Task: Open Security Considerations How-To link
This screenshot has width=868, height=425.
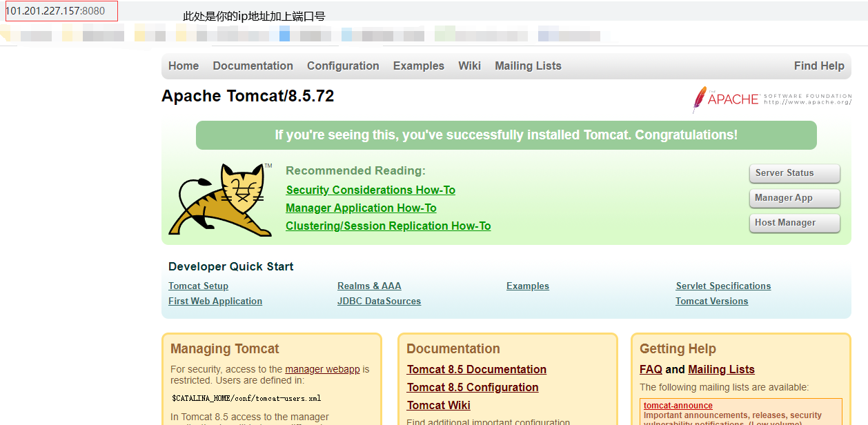Action: pyautogui.click(x=371, y=190)
